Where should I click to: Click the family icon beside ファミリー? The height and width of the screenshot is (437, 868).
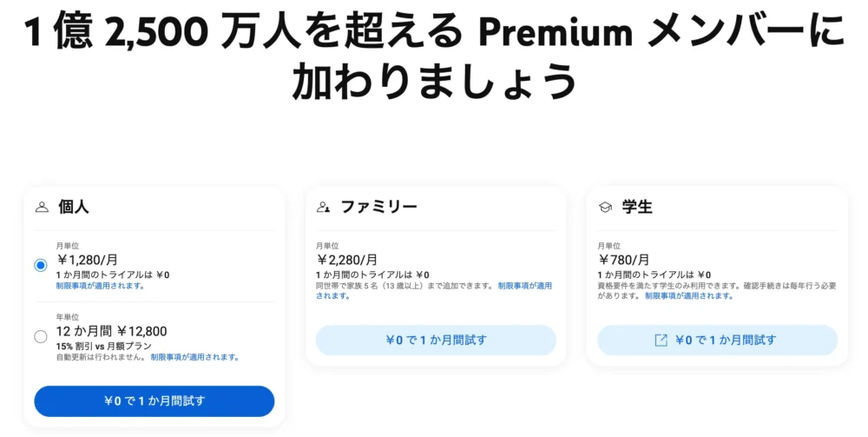323,207
